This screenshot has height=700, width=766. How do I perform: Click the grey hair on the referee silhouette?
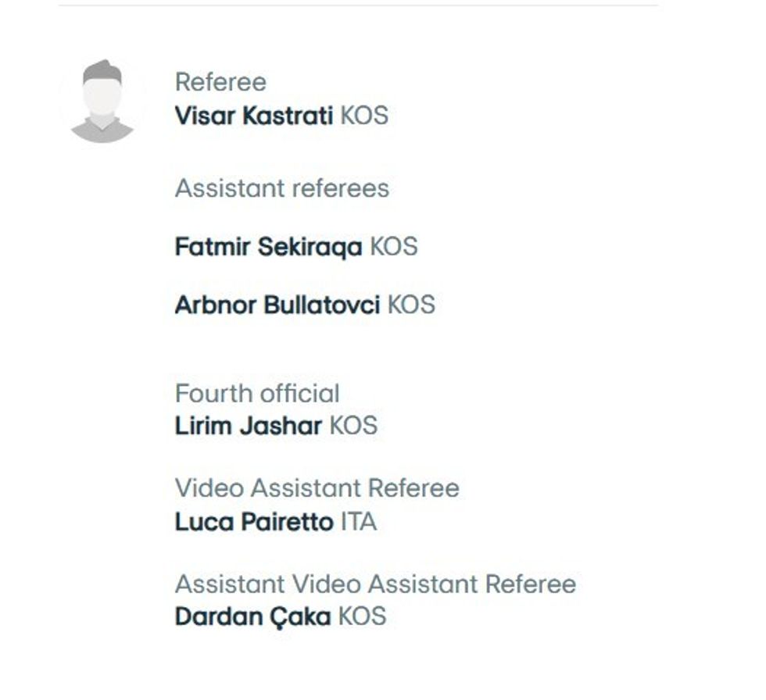[x=102, y=73]
